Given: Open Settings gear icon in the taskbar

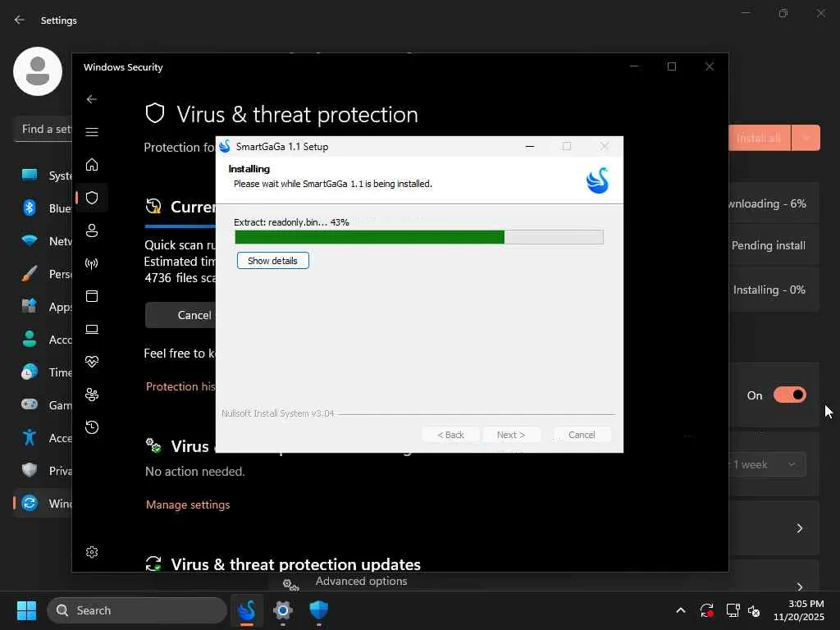Looking at the screenshot, I should point(283,609).
